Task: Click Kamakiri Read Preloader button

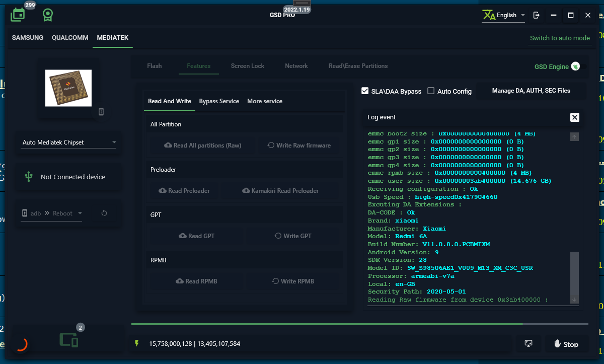Action: pyautogui.click(x=280, y=191)
